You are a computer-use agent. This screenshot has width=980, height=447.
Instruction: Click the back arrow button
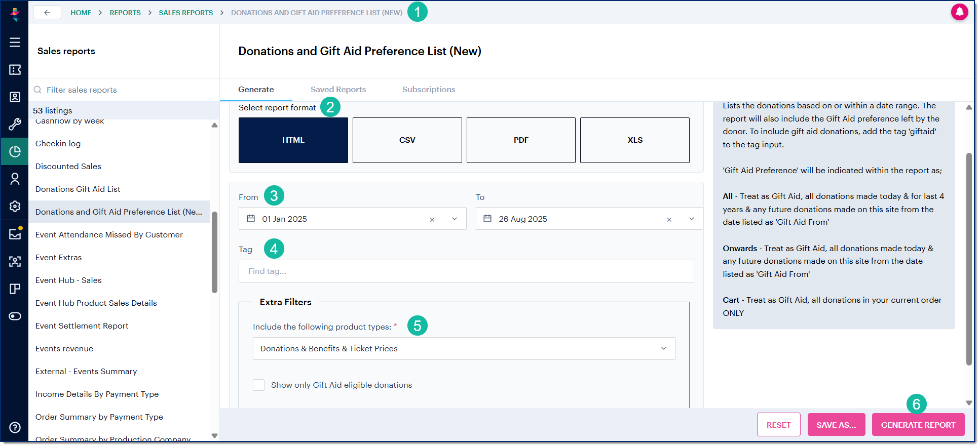coord(47,13)
